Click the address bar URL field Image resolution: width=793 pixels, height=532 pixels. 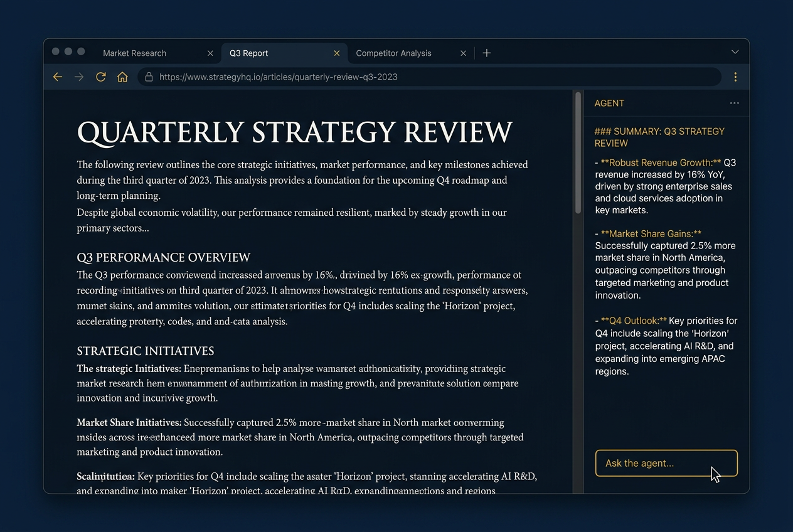pyautogui.click(x=429, y=77)
